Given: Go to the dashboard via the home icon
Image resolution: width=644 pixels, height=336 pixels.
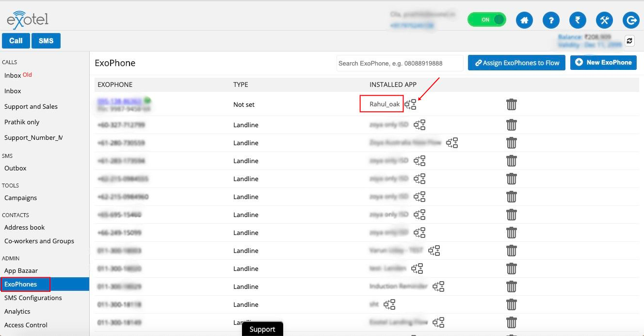Looking at the screenshot, I should click(524, 20).
